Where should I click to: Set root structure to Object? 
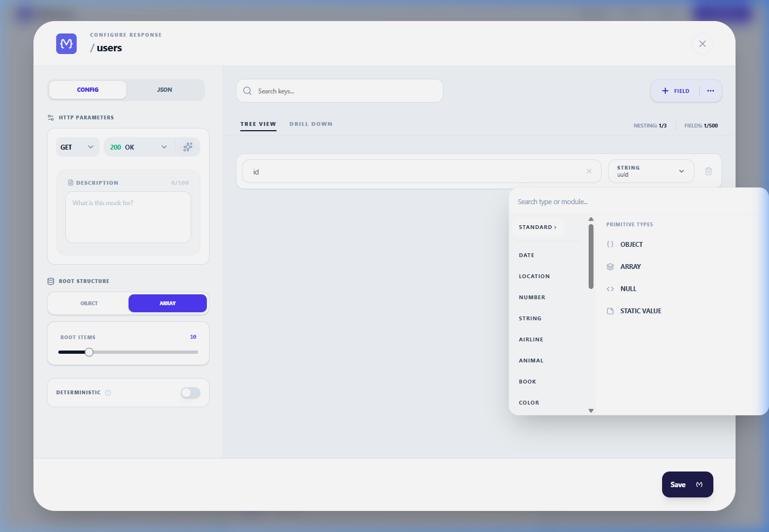pos(89,304)
